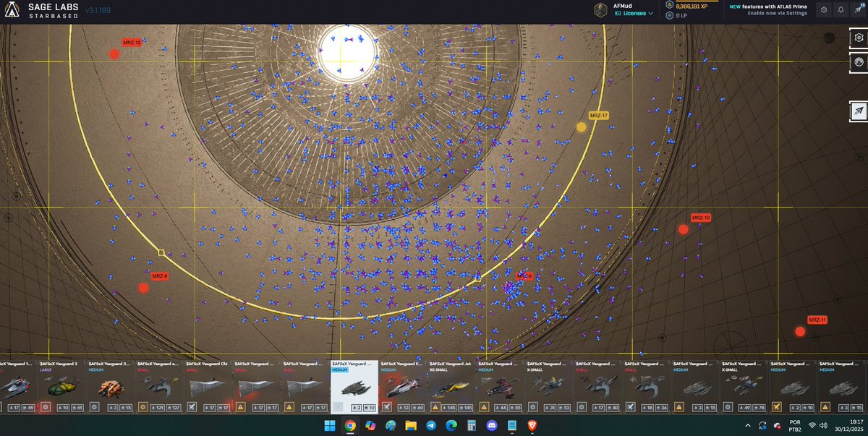Select the MRZ-10 red label
This screenshot has height=436, width=868.
[x=701, y=218]
